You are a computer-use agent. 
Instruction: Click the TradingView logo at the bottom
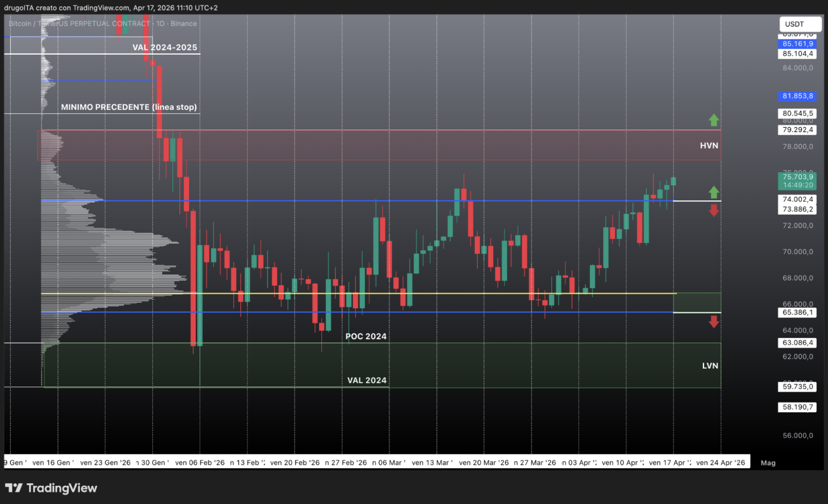click(51, 488)
